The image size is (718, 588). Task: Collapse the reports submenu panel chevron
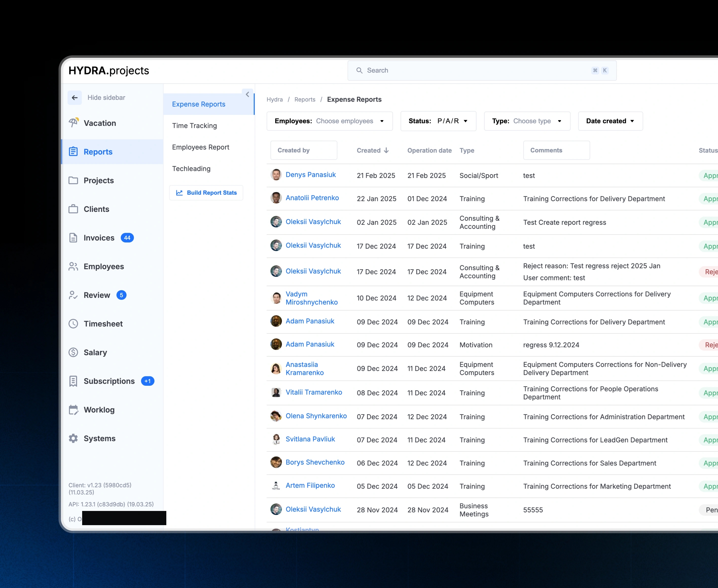click(x=248, y=95)
